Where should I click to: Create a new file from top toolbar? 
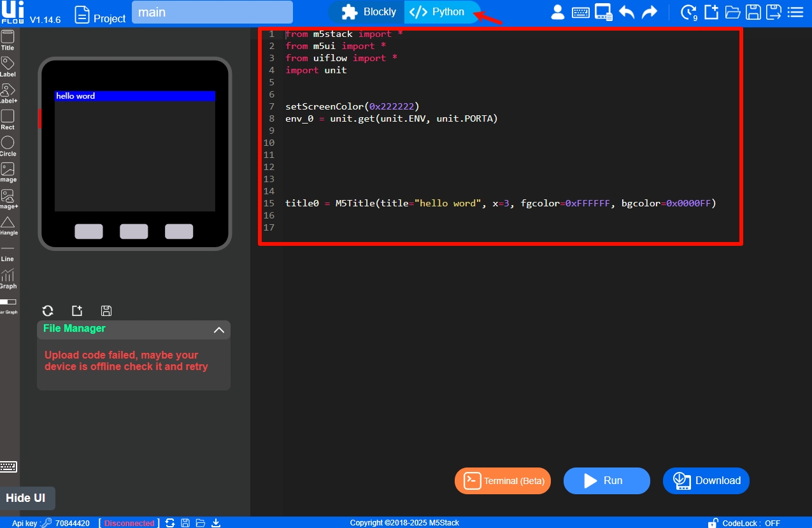tap(711, 12)
